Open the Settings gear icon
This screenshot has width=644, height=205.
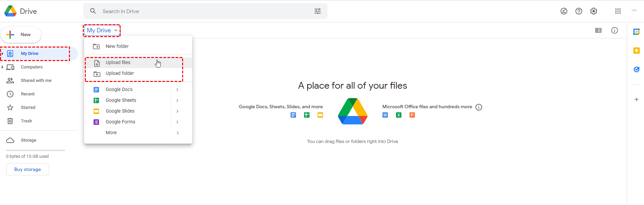coord(594,11)
